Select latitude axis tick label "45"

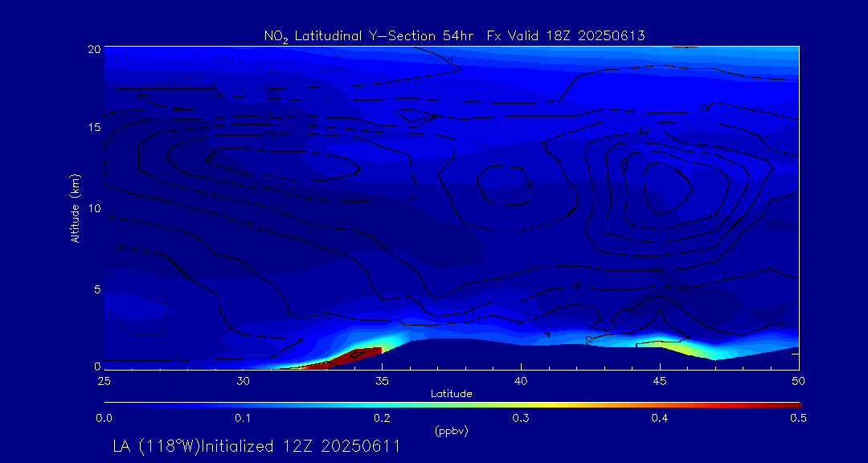pos(660,380)
